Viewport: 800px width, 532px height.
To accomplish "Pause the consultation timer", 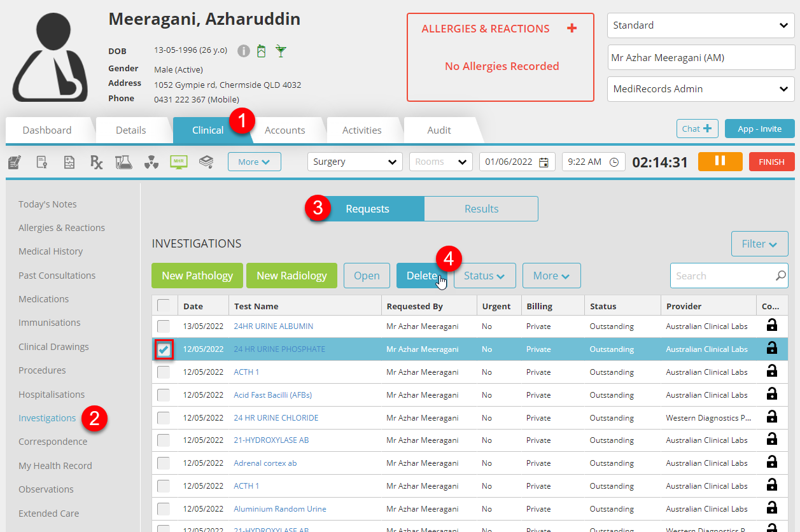I will (x=720, y=162).
